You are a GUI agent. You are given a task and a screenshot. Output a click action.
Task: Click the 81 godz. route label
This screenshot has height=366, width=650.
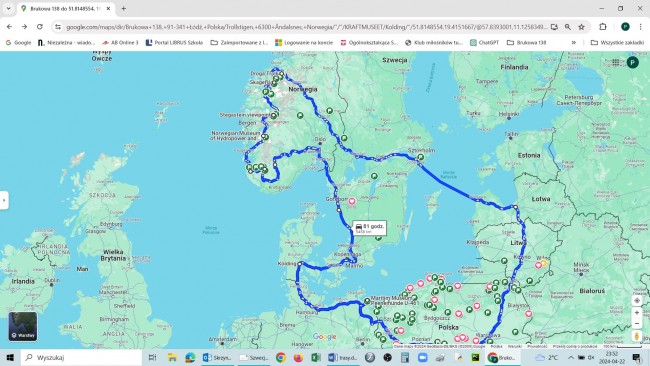pyautogui.click(x=370, y=228)
